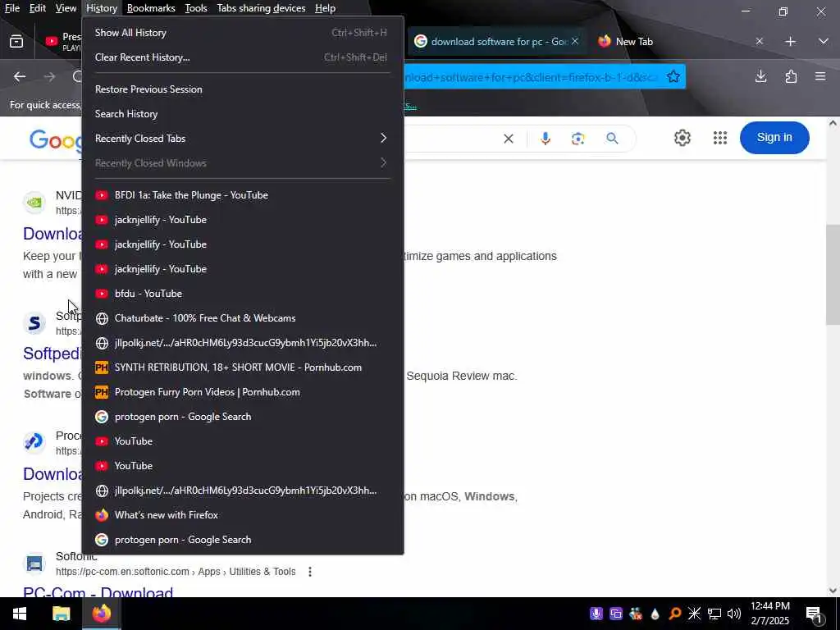Click the Google Sign in button
840x630 pixels.
(x=774, y=137)
